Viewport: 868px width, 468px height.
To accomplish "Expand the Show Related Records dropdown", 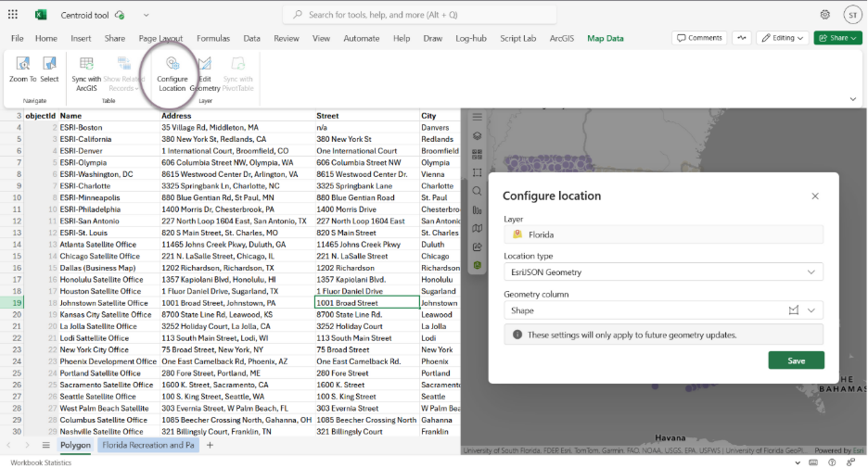I will point(123,74).
